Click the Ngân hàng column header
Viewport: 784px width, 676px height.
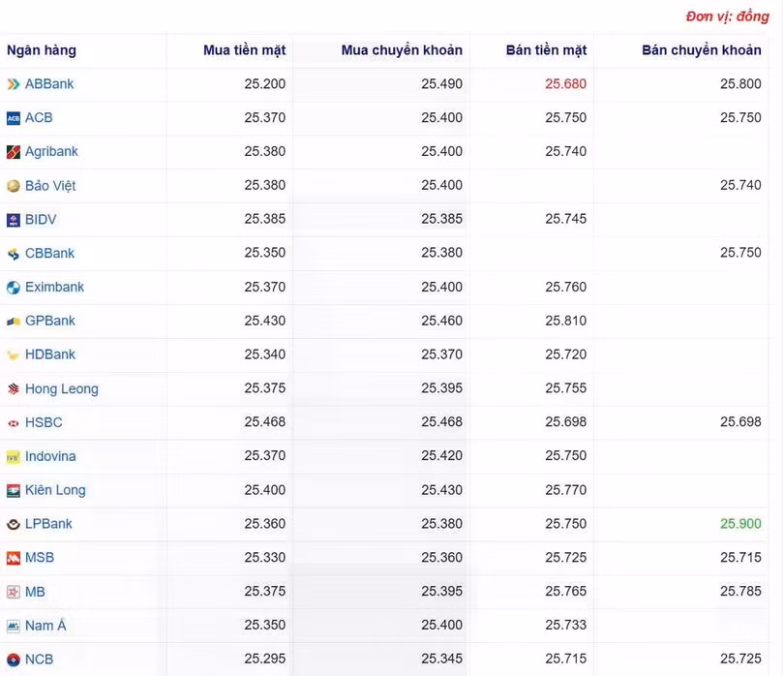42,50
